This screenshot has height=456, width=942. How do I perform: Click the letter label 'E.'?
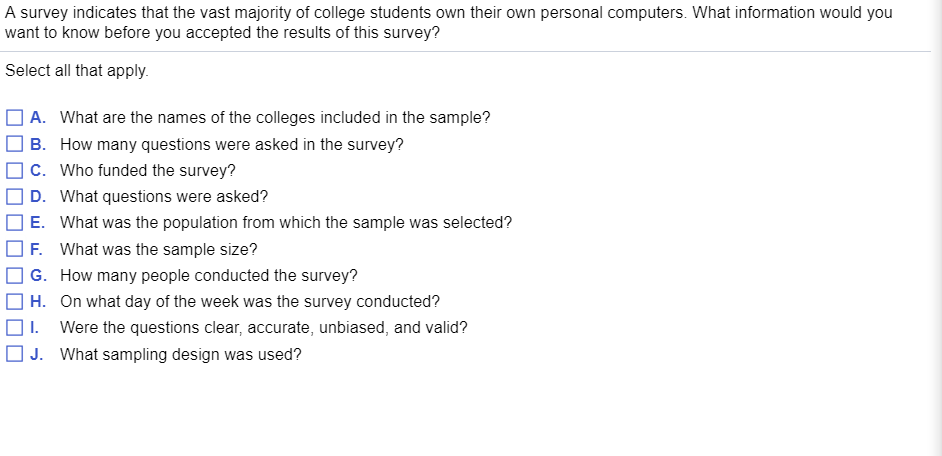(x=37, y=223)
